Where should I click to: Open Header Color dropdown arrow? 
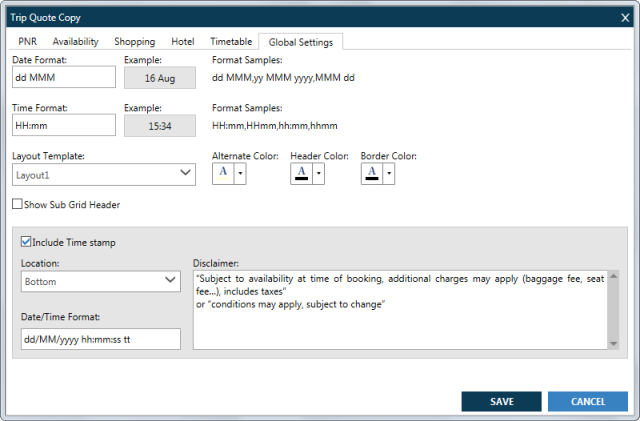click(318, 173)
